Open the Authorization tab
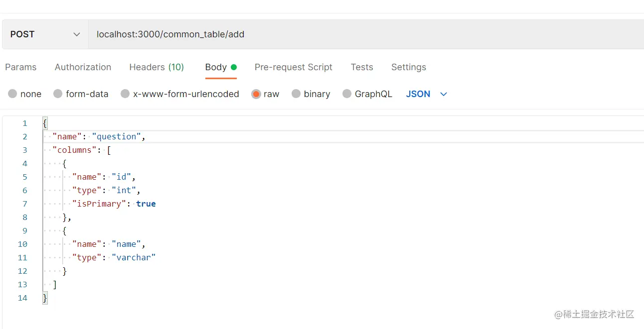The width and height of the screenshot is (644, 329). pos(83,67)
